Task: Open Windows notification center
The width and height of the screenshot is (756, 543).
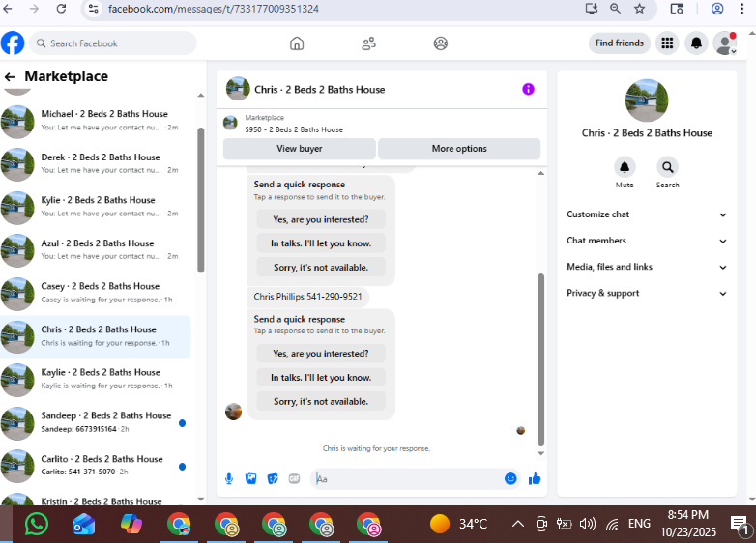Action: 741,526
